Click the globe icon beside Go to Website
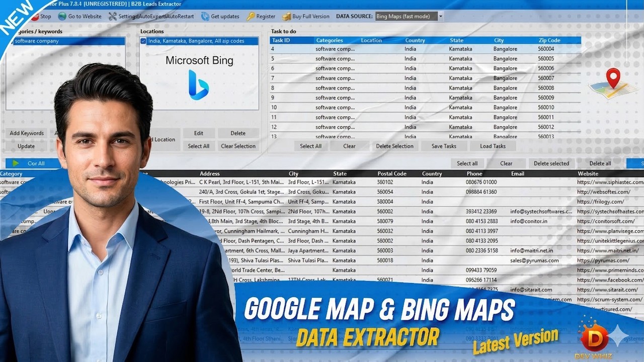 click(x=62, y=16)
